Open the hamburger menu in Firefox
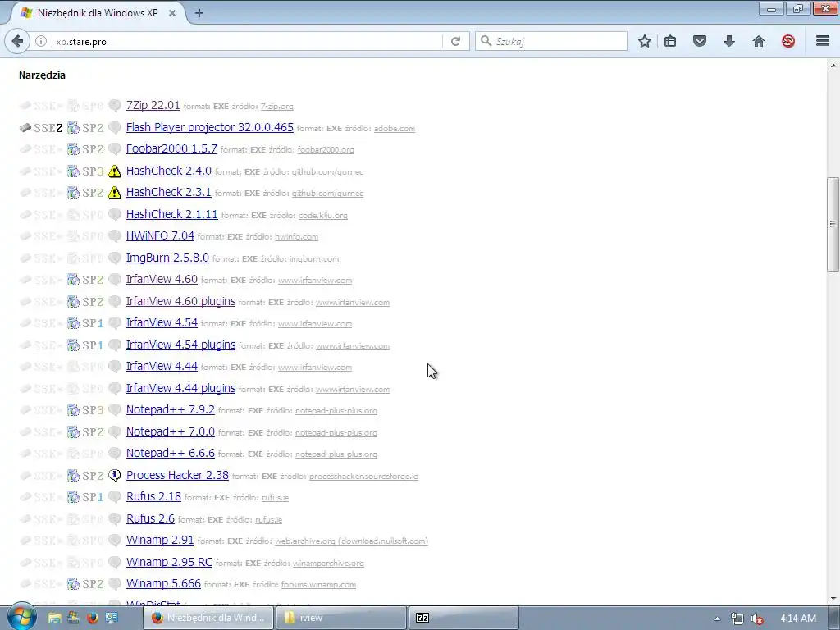The image size is (840, 630). pyautogui.click(x=823, y=41)
